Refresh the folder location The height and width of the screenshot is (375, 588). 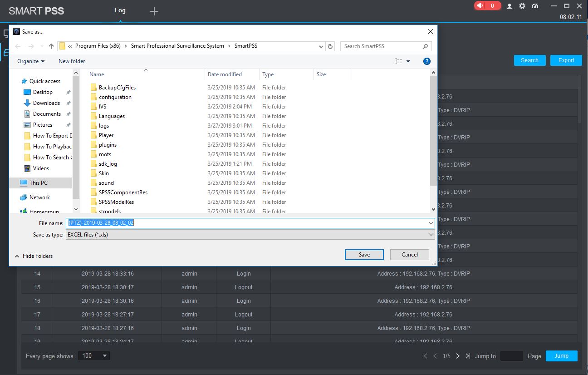331,46
